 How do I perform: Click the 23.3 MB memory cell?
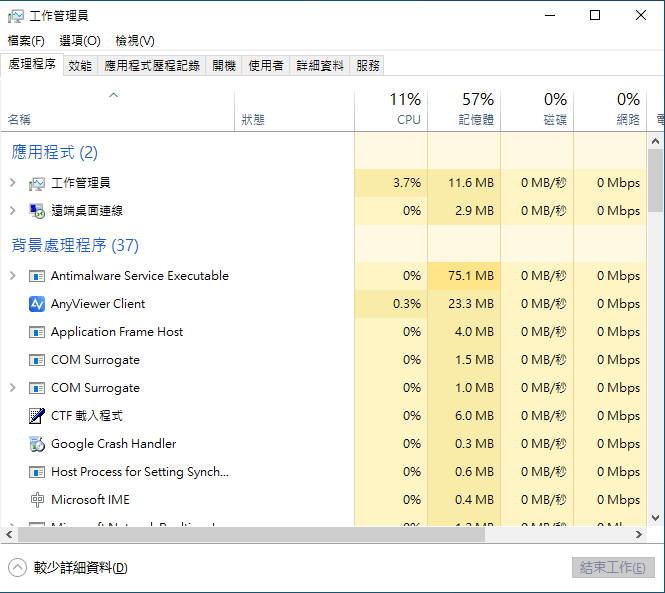(x=464, y=304)
